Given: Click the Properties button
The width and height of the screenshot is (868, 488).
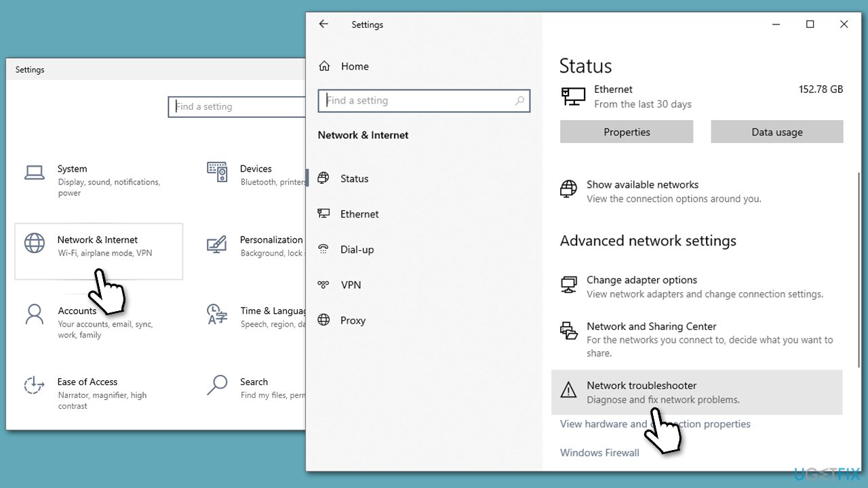Looking at the screenshot, I should point(627,132).
